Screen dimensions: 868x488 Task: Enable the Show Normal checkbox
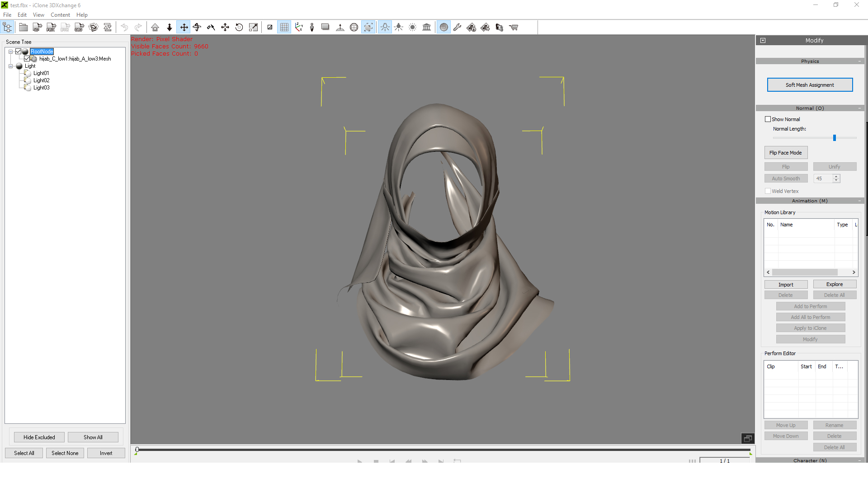point(768,119)
